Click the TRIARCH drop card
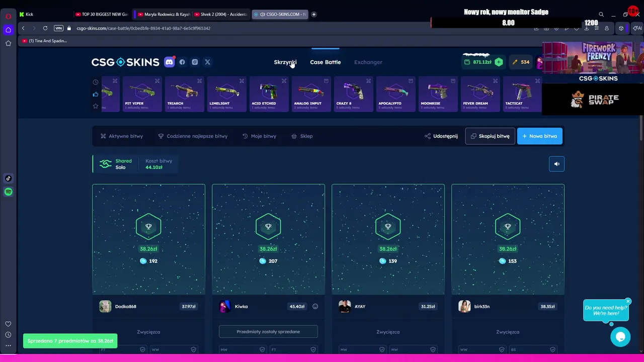644x362 pixels. (185, 94)
